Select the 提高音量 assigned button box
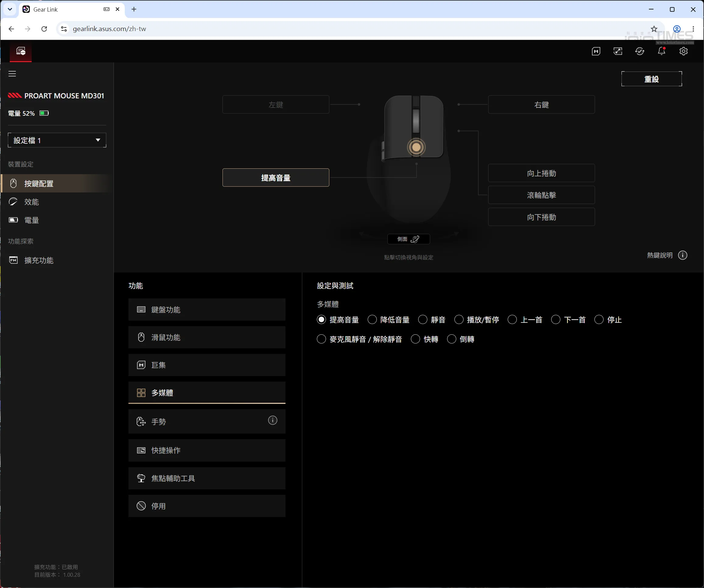Screen dimensions: 704x588 tap(276, 178)
